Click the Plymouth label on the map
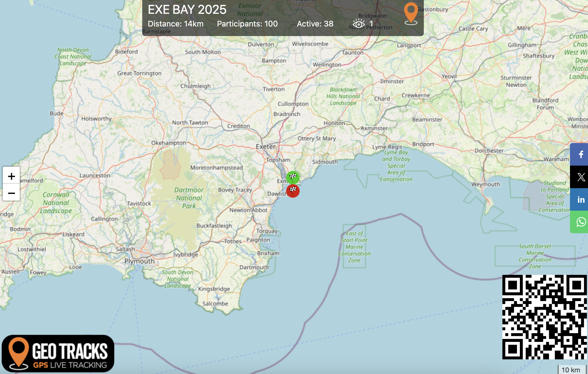This screenshot has width=588, height=374. pyautogui.click(x=139, y=261)
